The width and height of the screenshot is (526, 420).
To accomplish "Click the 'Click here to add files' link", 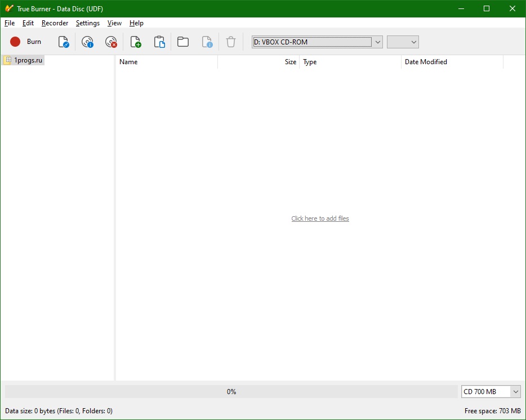I will coord(320,218).
